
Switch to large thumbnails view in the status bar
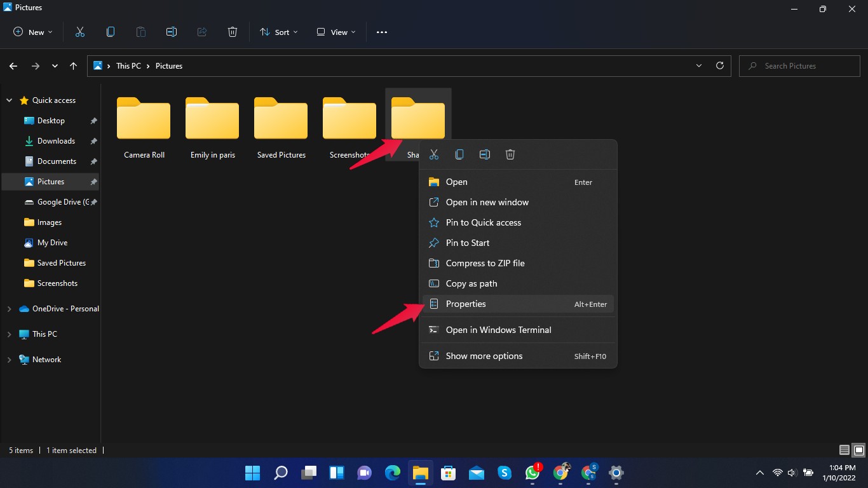click(858, 450)
